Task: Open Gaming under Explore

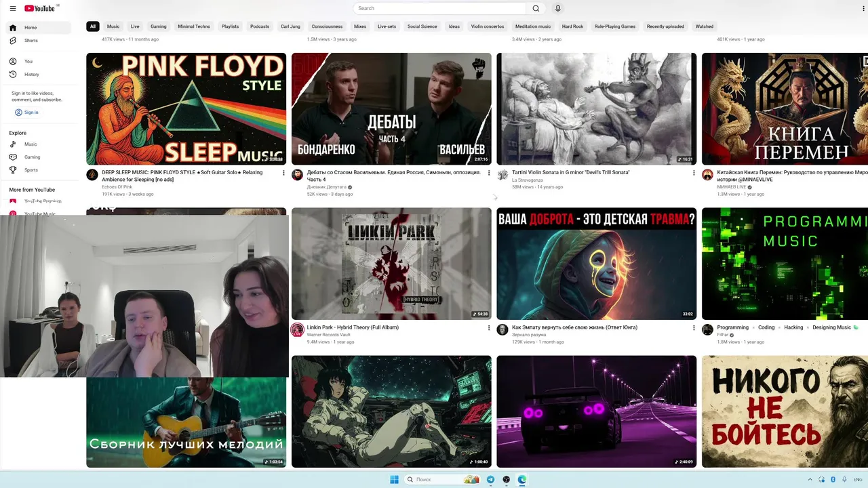Action: [x=39, y=157]
